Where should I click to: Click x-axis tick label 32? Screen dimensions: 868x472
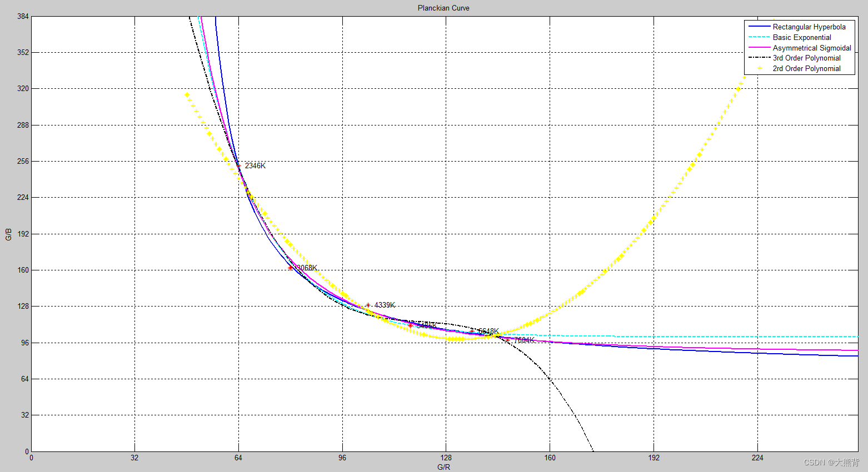(134, 458)
